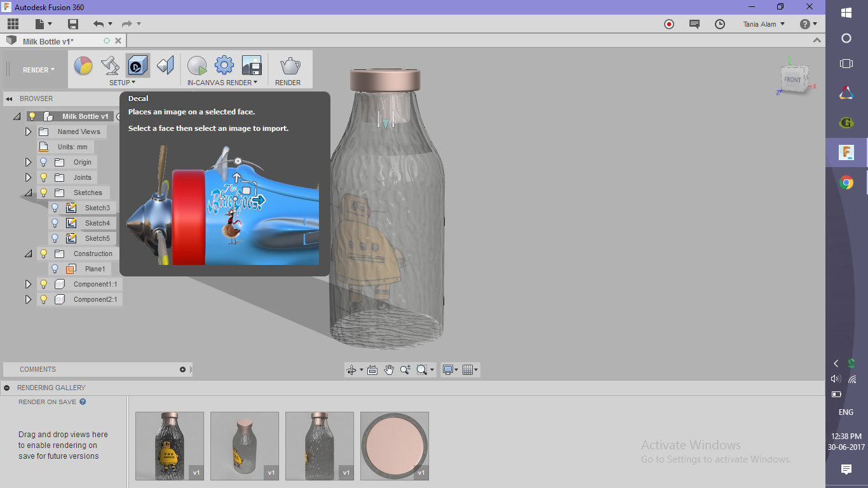Toggle visibility bulb of Origin folder

coord(43,162)
